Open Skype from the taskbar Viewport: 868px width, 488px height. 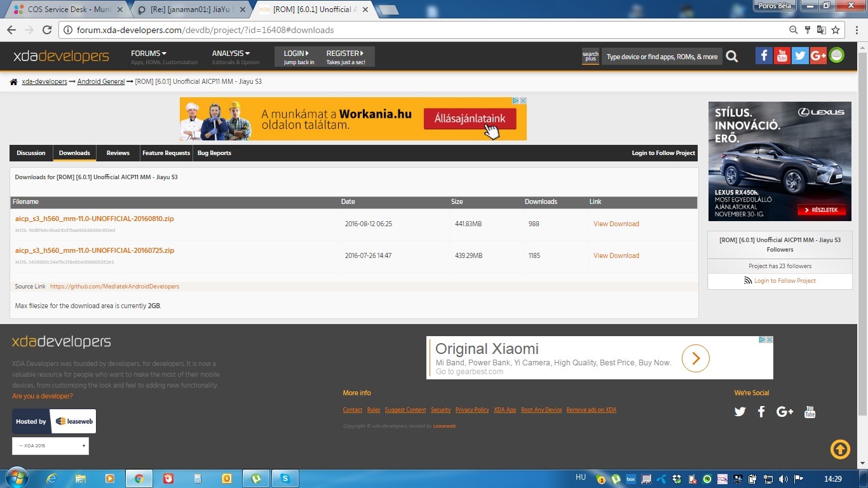[285, 478]
